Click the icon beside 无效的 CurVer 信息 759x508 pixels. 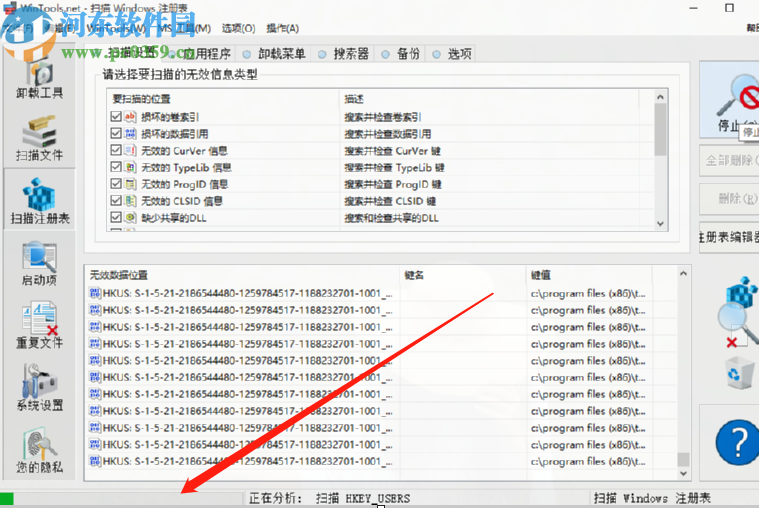(130, 151)
